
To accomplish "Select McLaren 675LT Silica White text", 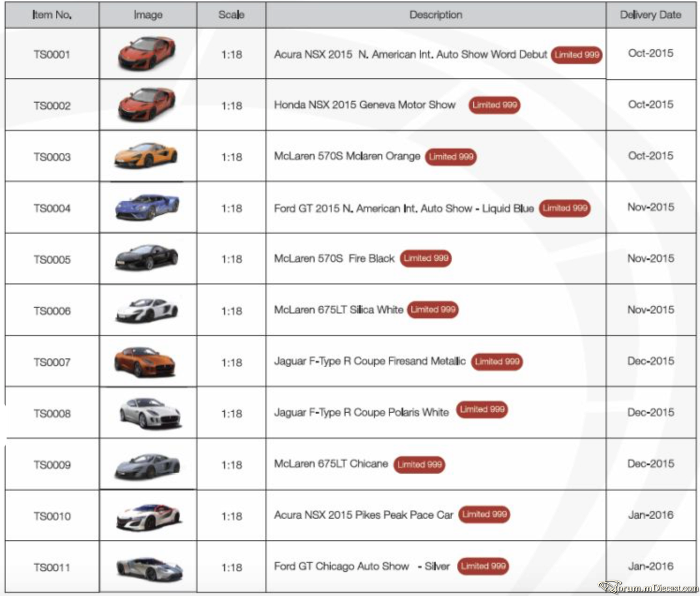I will point(338,310).
